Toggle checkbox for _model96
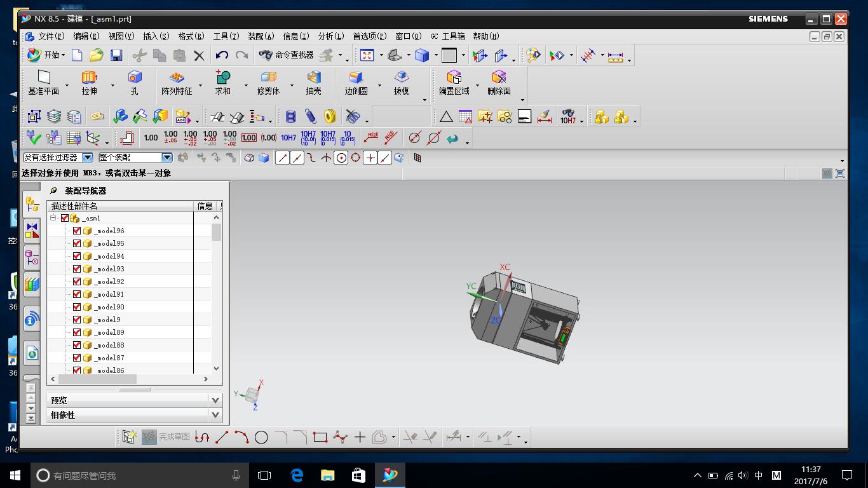 (77, 231)
